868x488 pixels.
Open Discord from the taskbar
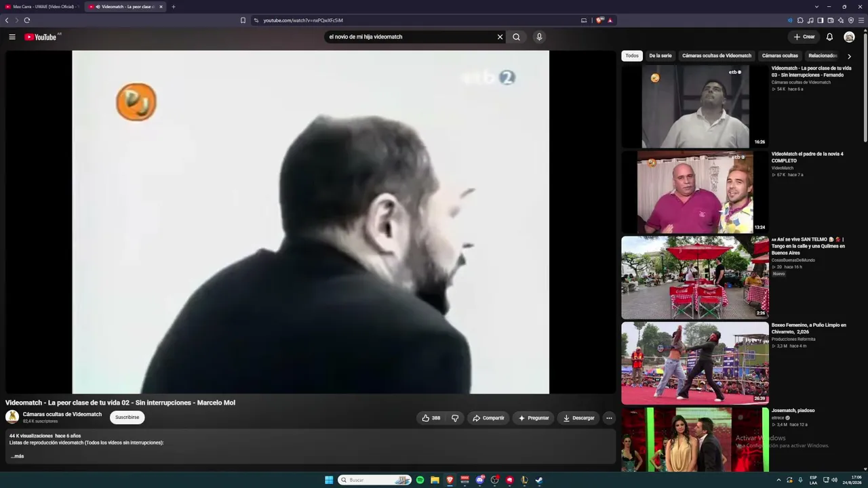coord(480,480)
